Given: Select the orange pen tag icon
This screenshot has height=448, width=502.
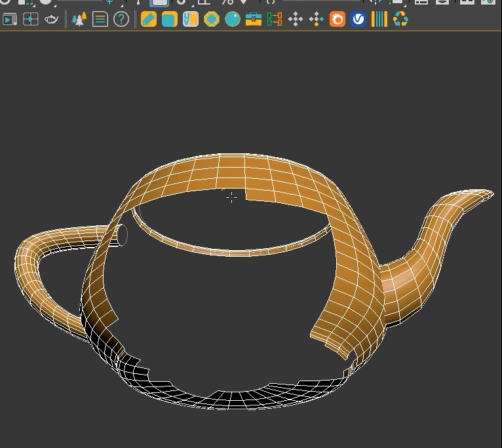Looking at the screenshot, I should [149, 20].
